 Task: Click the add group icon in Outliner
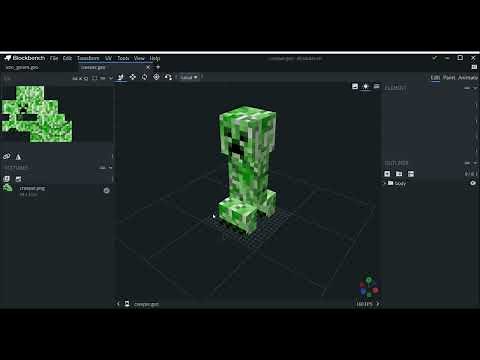tap(399, 174)
